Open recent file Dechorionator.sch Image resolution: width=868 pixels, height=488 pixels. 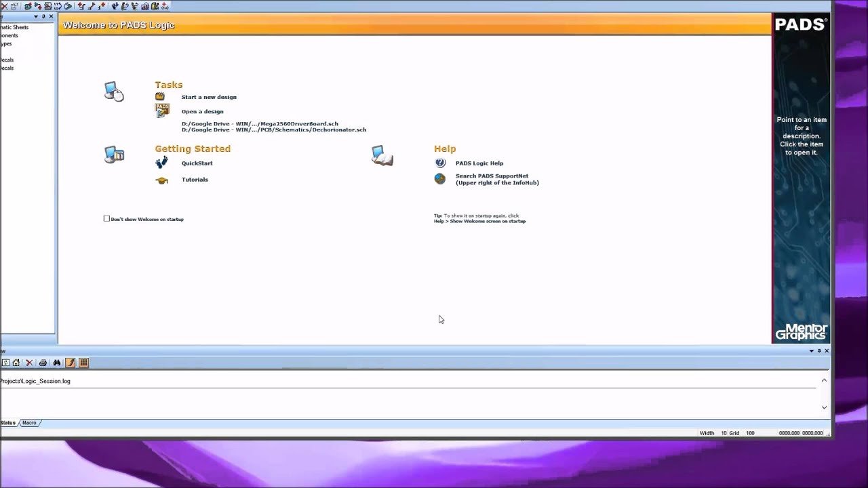[x=274, y=129]
